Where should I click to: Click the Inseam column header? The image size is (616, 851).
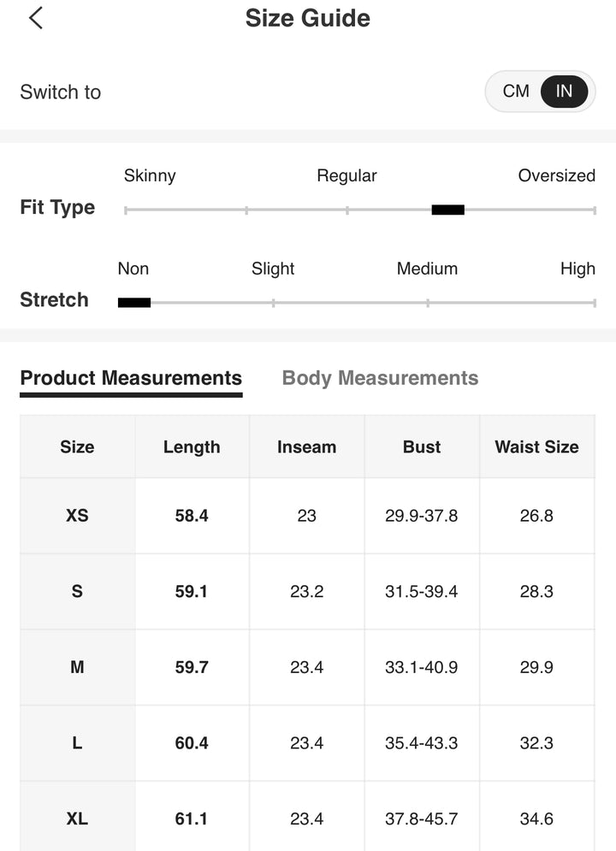point(306,447)
